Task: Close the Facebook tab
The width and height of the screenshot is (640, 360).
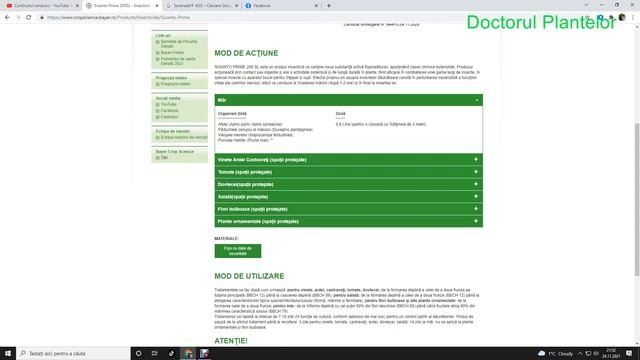Action: [x=316, y=6]
